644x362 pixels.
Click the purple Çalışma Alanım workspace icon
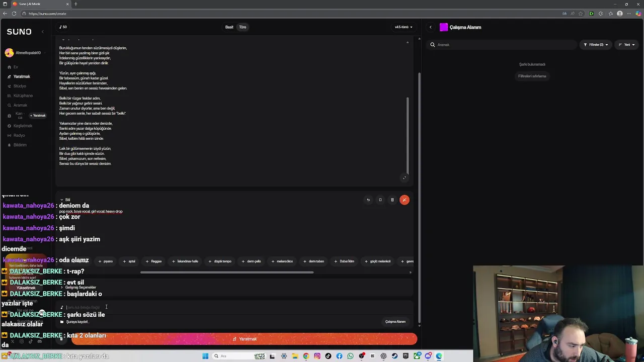[x=444, y=27]
